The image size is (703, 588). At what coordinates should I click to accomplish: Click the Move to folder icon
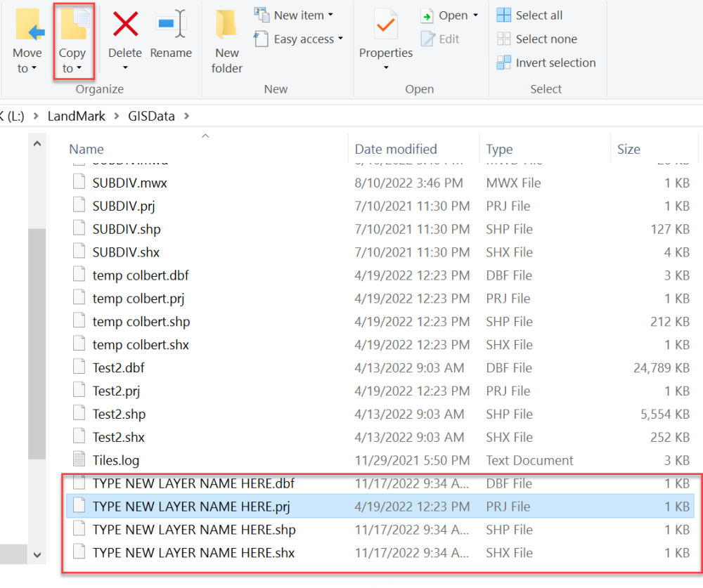coord(28,26)
